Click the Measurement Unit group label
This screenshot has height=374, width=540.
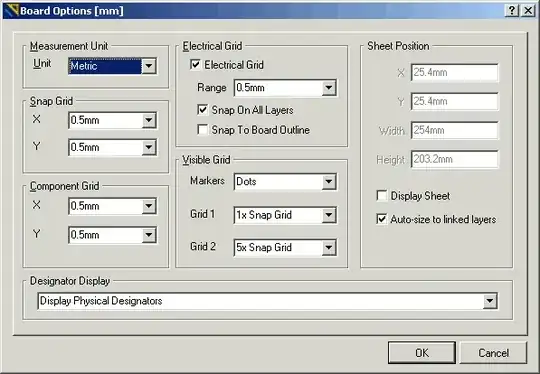[x=69, y=46]
